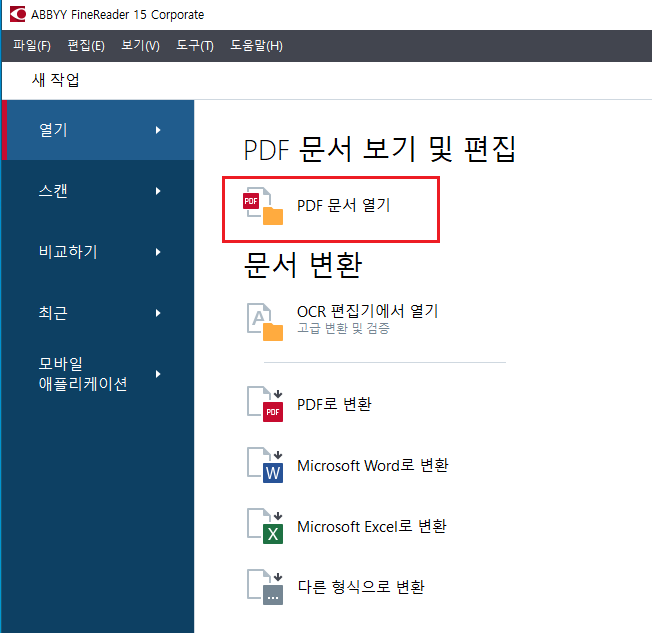The height and width of the screenshot is (633, 652).
Task: Expand the 모바일 애플리케이션 sidebar arrow
Action: (x=158, y=374)
